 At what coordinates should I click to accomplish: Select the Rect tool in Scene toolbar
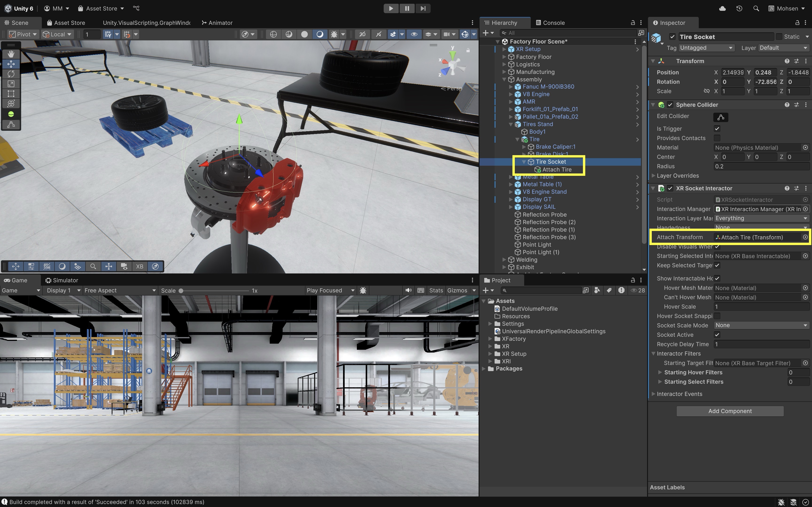pos(11,94)
